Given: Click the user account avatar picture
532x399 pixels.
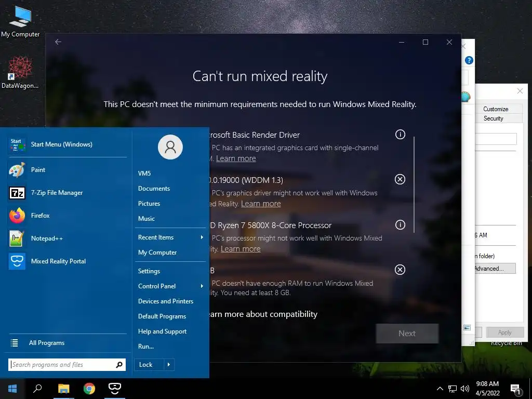Looking at the screenshot, I should click(170, 147).
